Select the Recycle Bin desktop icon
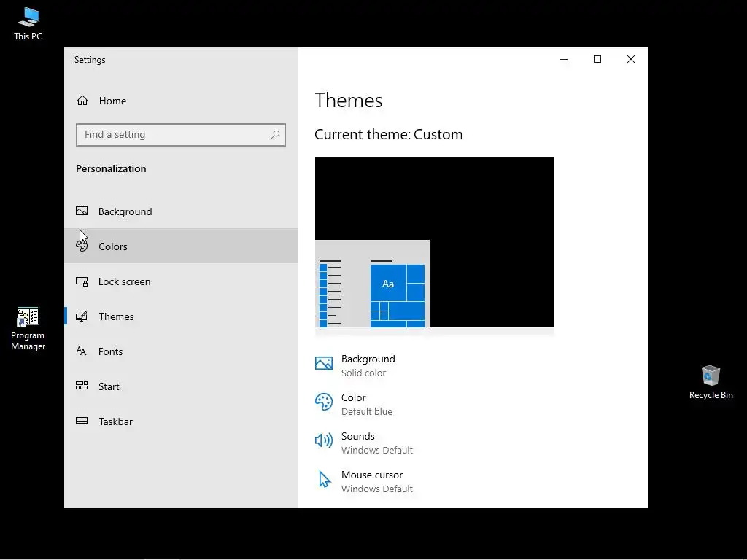The width and height of the screenshot is (747, 560). click(x=711, y=382)
